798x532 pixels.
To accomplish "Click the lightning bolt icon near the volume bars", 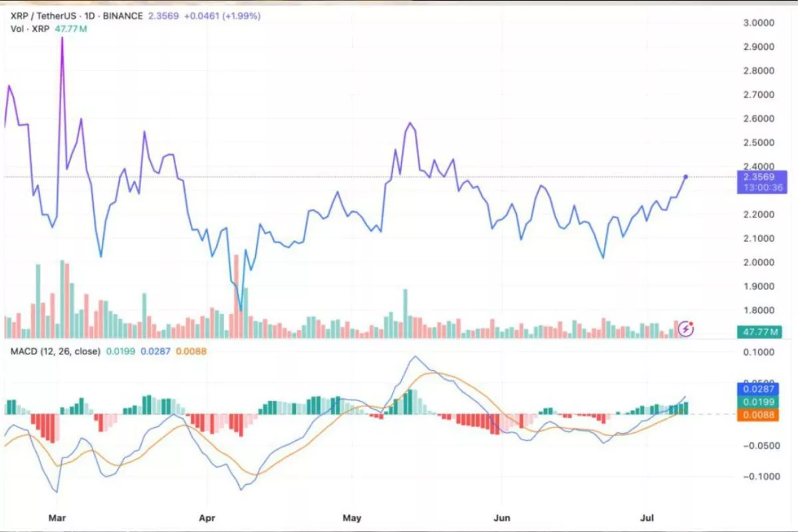I will pos(686,329).
